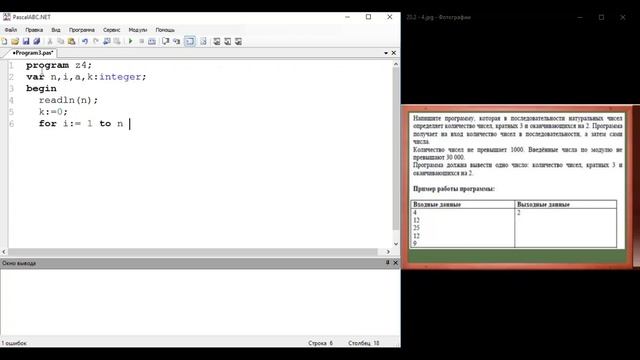Click the 'Входные данные' table header in photo

tap(437, 204)
